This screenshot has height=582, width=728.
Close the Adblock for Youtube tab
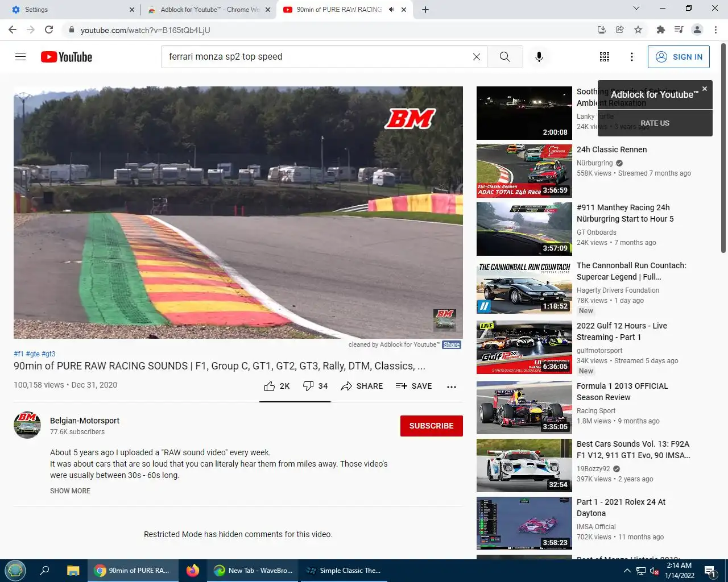268,10
